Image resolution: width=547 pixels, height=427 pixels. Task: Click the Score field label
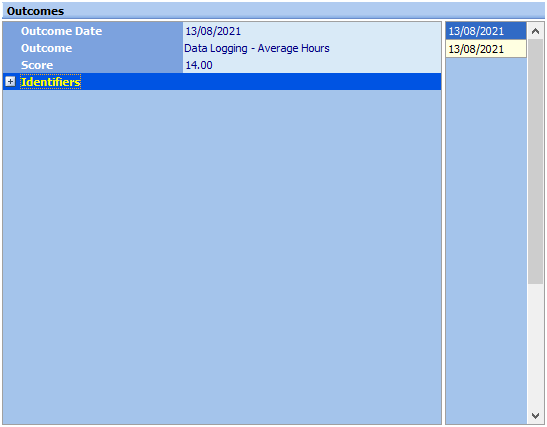tap(37, 65)
